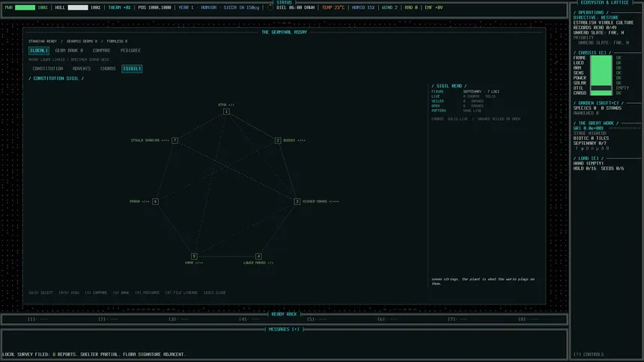Click the white HULL bar
Viewport: 644px width, 362px height.
click(78, 7)
